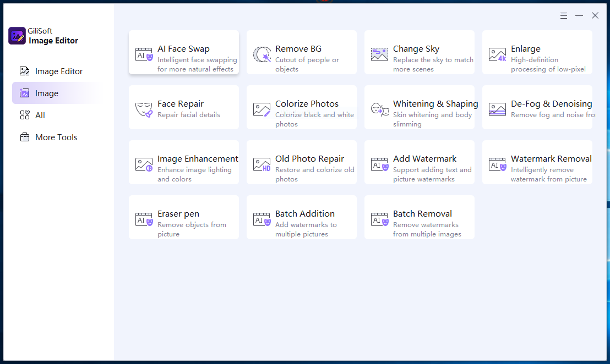Screen dimensions: 610x364
Task: Click the All category sidebar icon
Action: (x=25, y=115)
